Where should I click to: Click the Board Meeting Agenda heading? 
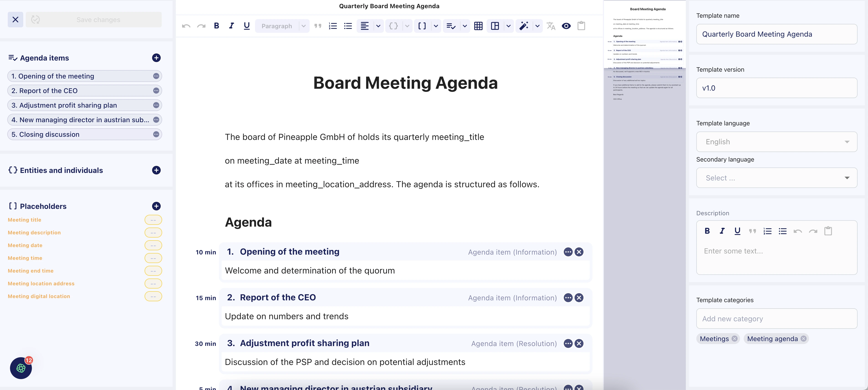pos(405,83)
